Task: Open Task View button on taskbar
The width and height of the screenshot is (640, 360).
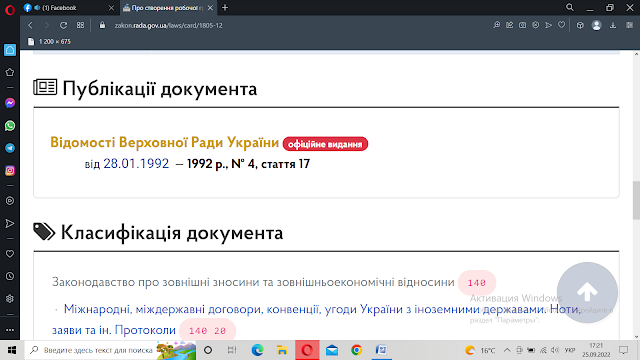Action: [x=232, y=350]
